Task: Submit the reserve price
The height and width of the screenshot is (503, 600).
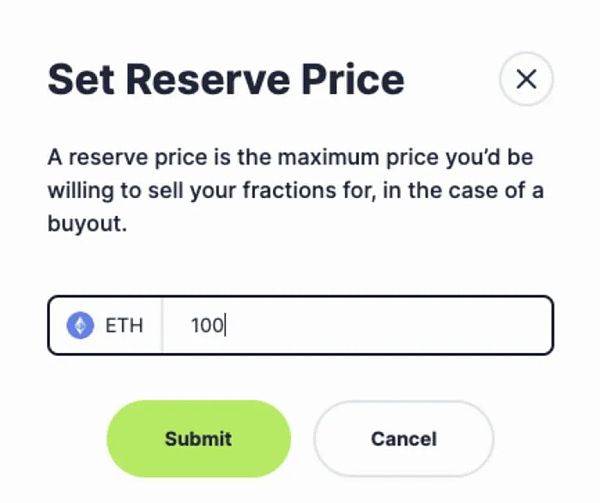Action: click(x=199, y=439)
